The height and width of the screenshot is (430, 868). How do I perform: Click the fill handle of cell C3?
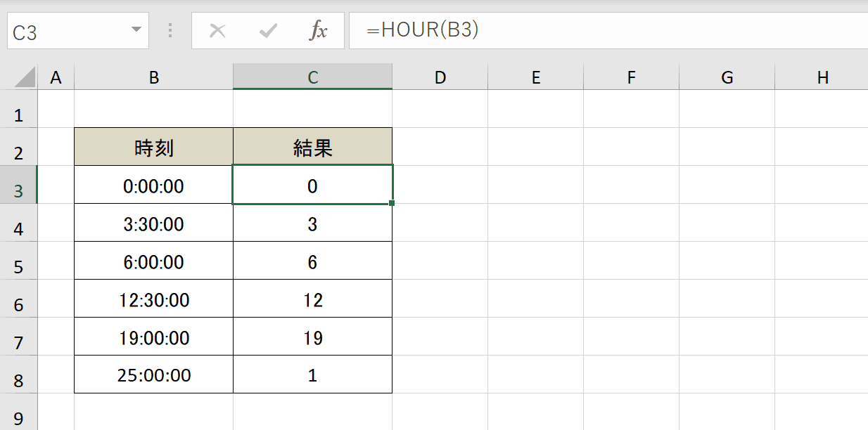click(x=392, y=203)
